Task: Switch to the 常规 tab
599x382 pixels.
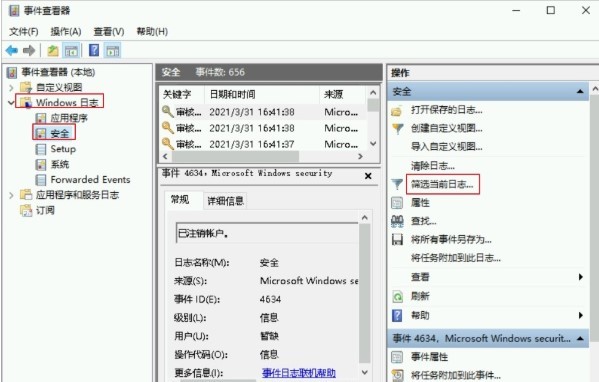Action: 180,199
